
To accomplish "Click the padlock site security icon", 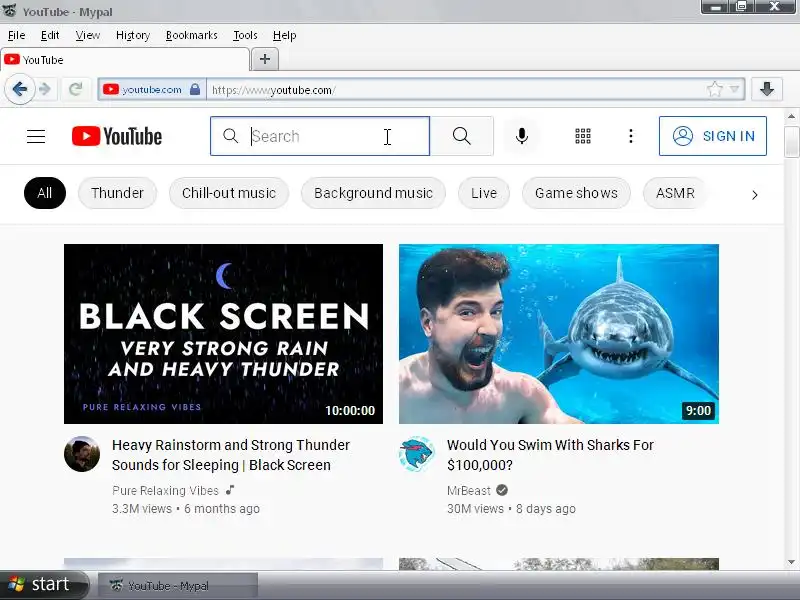I will [x=195, y=89].
